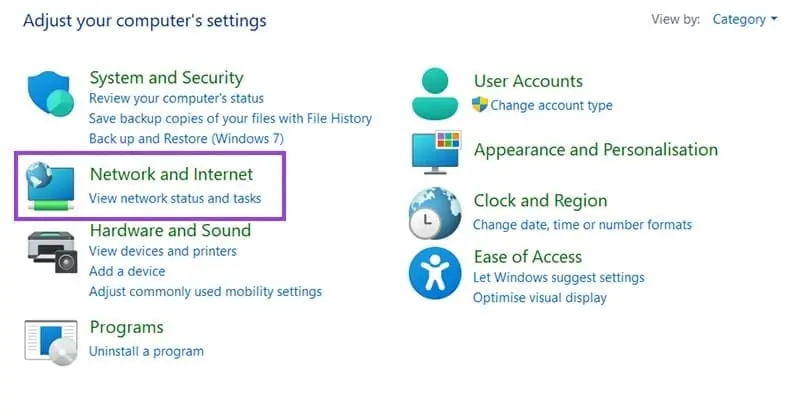Click the Clock and Region globe icon
Viewport: 800px width, 419px height.
(435, 213)
